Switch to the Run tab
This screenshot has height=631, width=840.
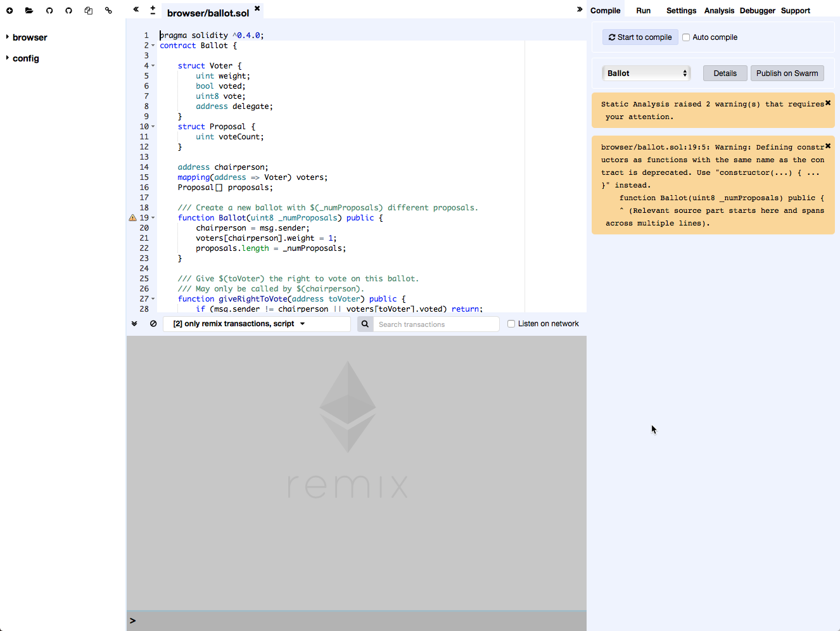click(643, 11)
